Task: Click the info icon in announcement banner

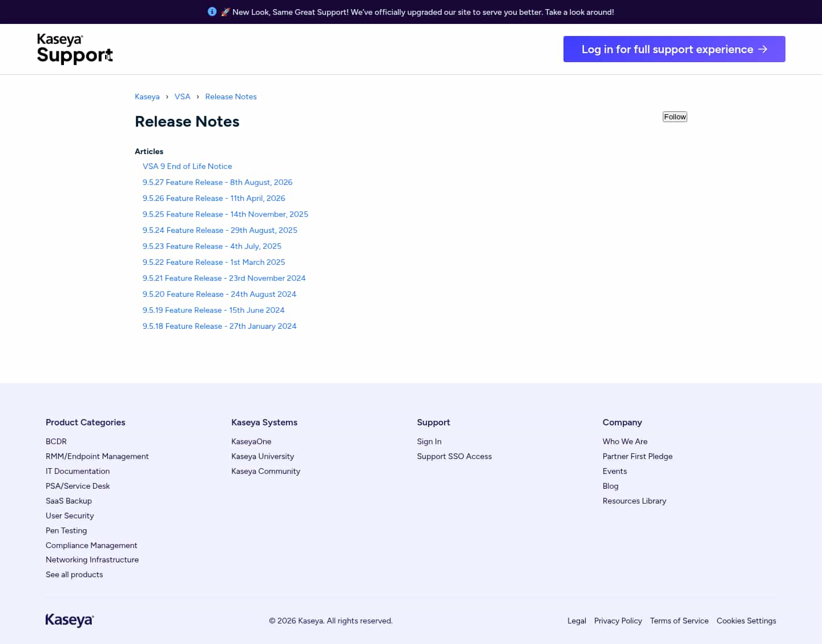Action: click(212, 11)
